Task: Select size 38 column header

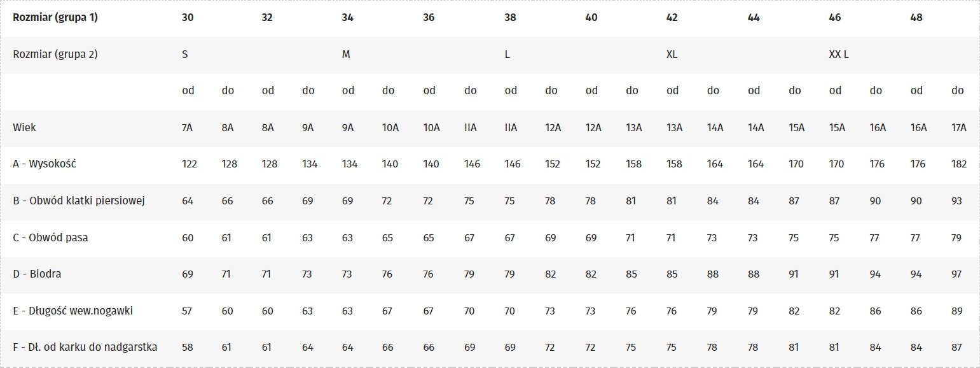Action: [x=510, y=18]
